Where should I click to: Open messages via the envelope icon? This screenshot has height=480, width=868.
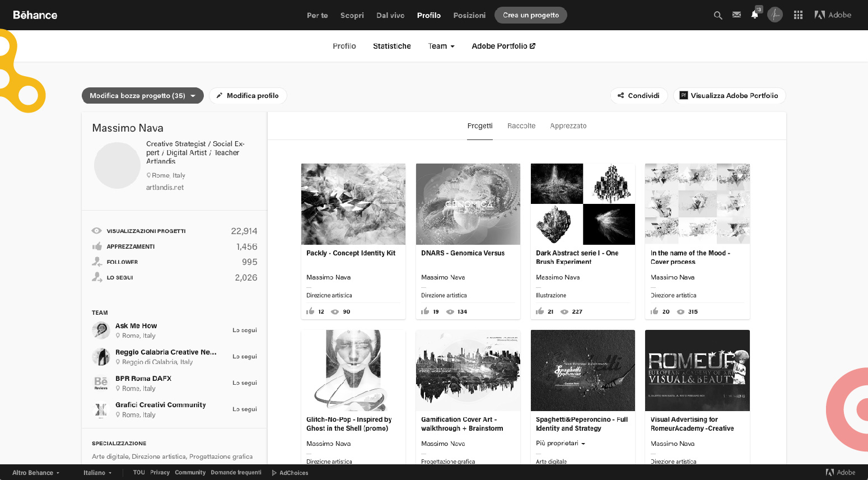coord(736,15)
